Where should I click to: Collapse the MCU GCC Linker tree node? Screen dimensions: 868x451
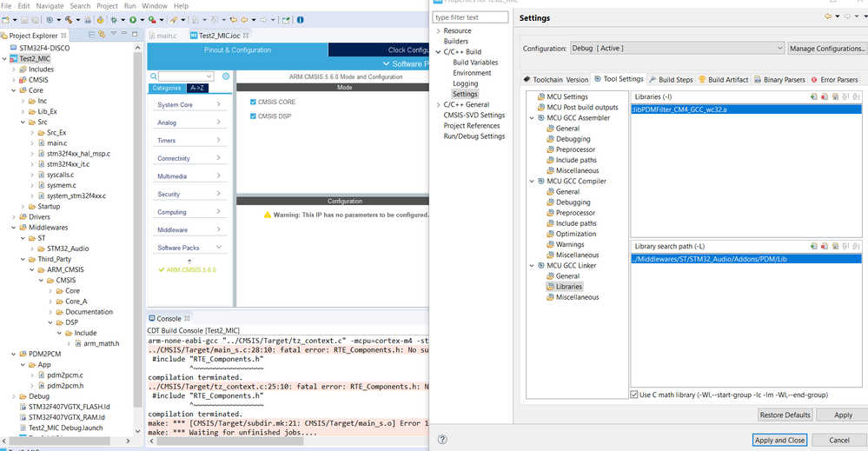(x=532, y=266)
